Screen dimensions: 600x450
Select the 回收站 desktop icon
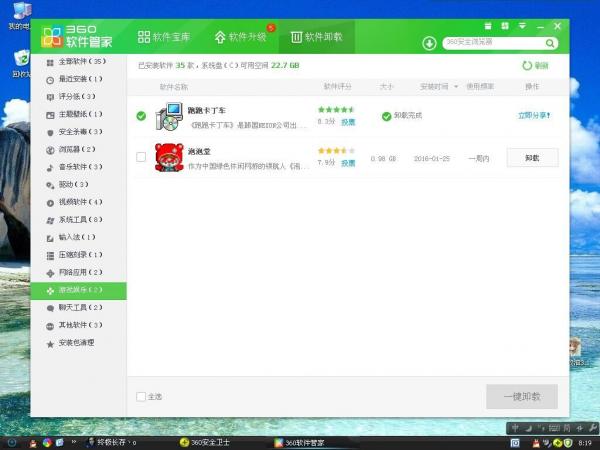tap(21, 63)
